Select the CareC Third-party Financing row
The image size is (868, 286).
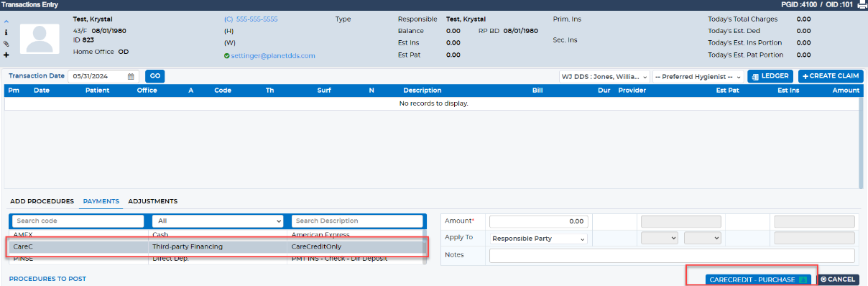[218, 246]
